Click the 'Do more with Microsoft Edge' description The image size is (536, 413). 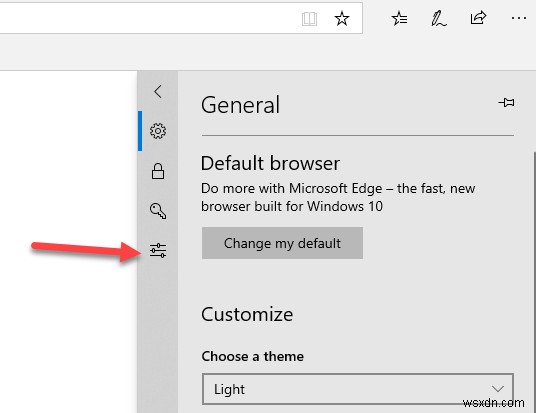point(338,197)
